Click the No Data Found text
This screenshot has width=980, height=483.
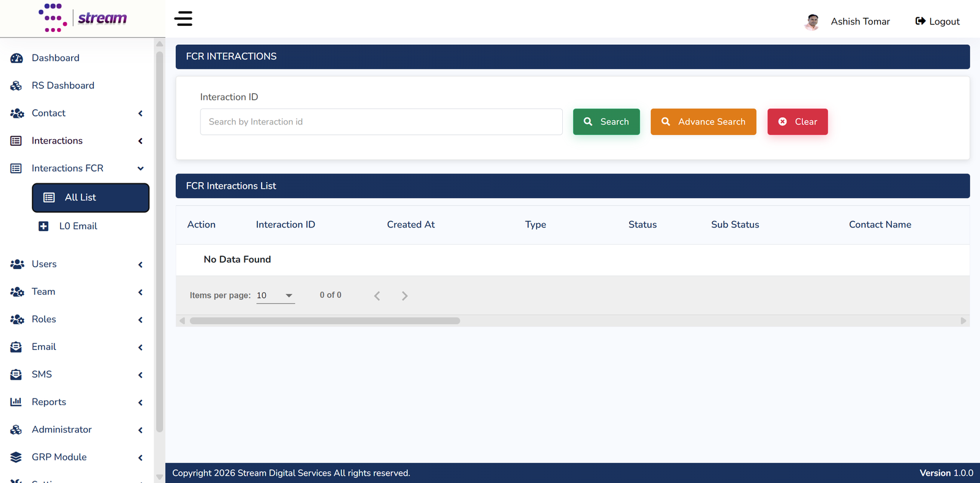(237, 260)
